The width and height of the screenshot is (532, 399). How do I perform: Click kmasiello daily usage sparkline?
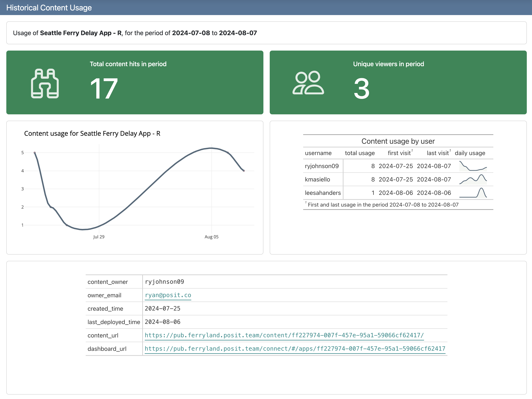point(473,179)
